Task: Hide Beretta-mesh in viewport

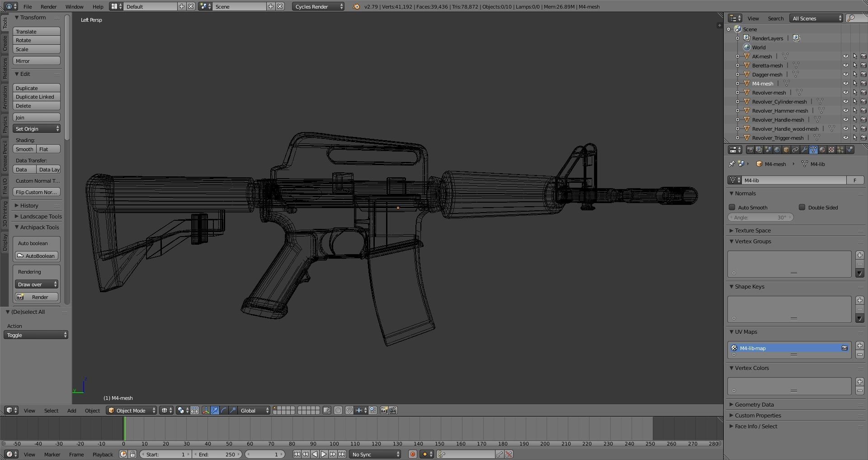Action: coord(845,66)
